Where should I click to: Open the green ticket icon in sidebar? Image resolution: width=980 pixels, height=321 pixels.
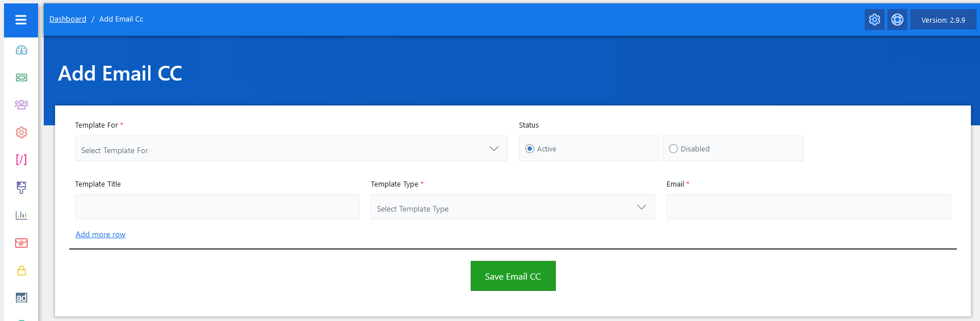pos(22,78)
